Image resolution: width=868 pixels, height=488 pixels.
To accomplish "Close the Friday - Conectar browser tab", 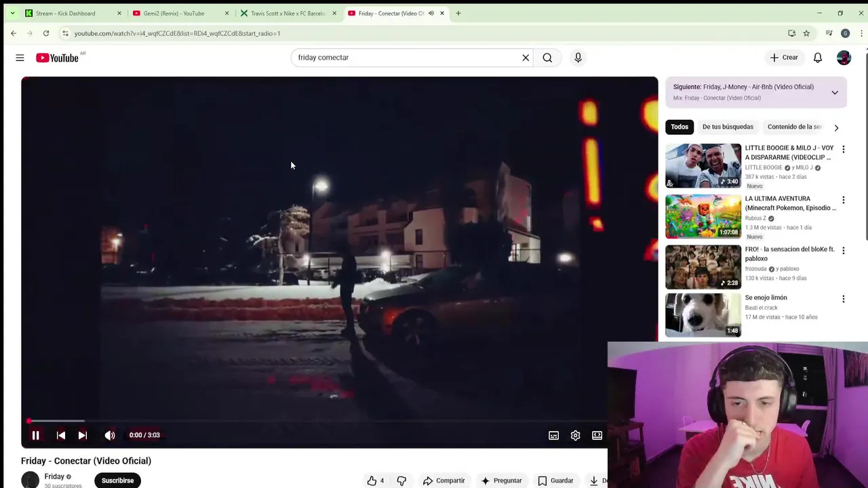I will 442,14.
